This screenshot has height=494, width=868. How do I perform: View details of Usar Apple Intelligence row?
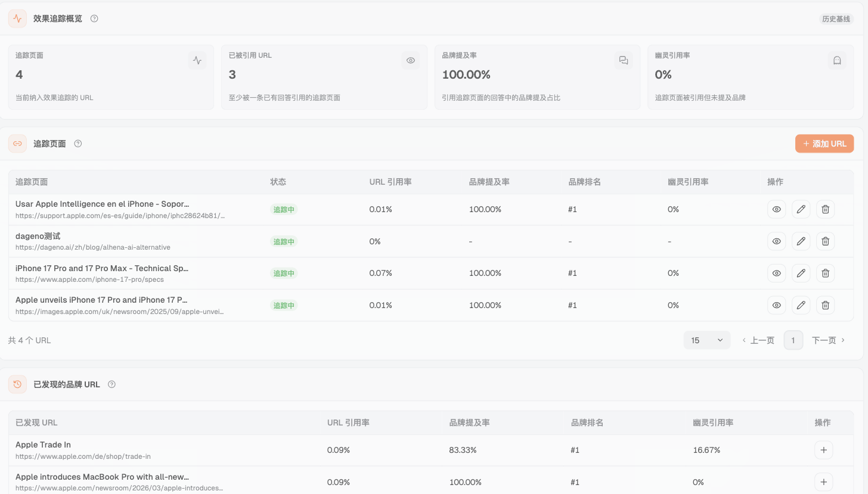[776, 209]
